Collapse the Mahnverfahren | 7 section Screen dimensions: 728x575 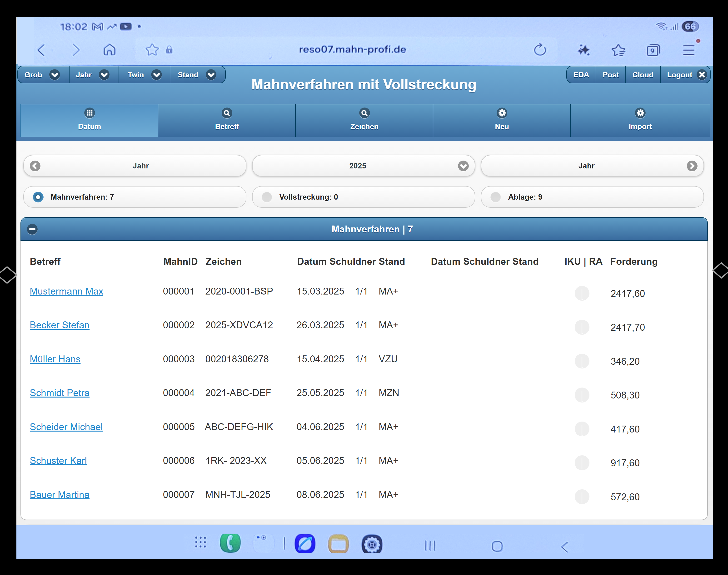pyautogui.click(x=32, y=229)
